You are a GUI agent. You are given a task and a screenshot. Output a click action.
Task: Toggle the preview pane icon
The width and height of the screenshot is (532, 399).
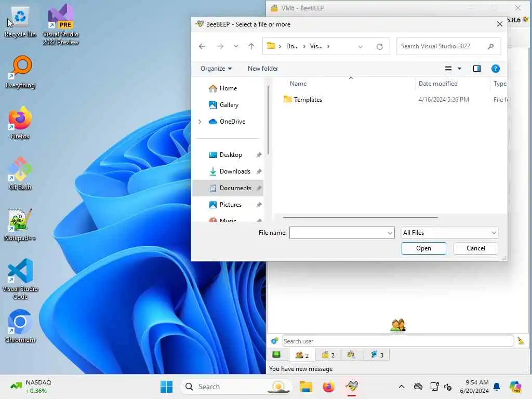coord(477,69)
